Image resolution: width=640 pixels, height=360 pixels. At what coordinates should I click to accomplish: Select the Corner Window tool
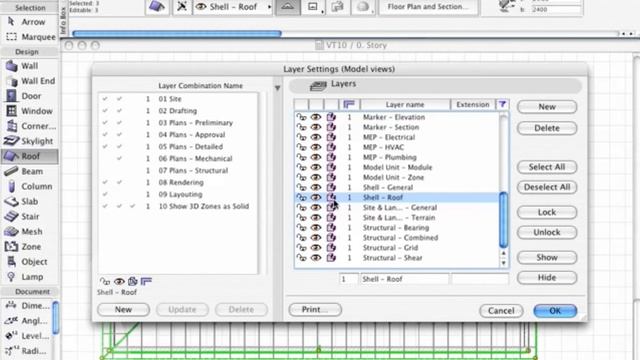click(x=30, y=126)
